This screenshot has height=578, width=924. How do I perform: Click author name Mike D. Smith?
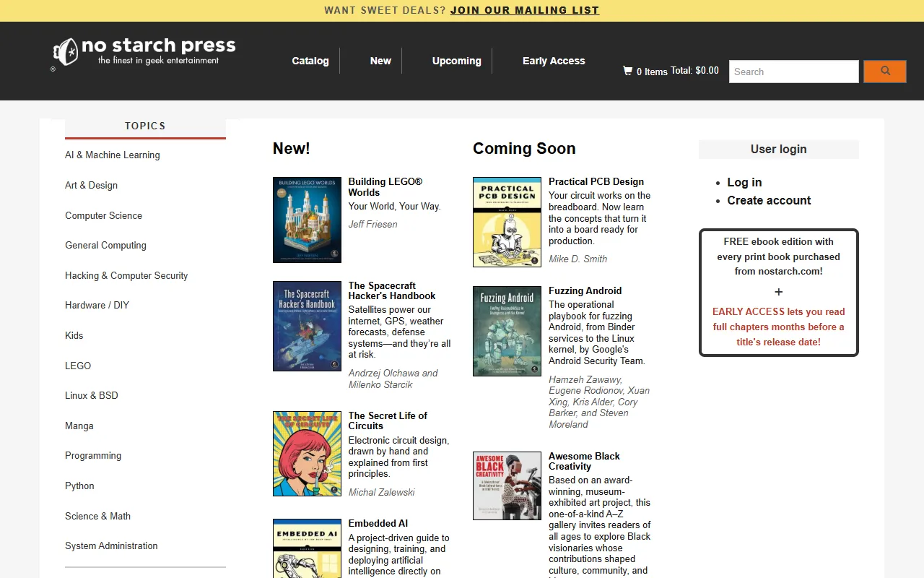coord(577,259)
